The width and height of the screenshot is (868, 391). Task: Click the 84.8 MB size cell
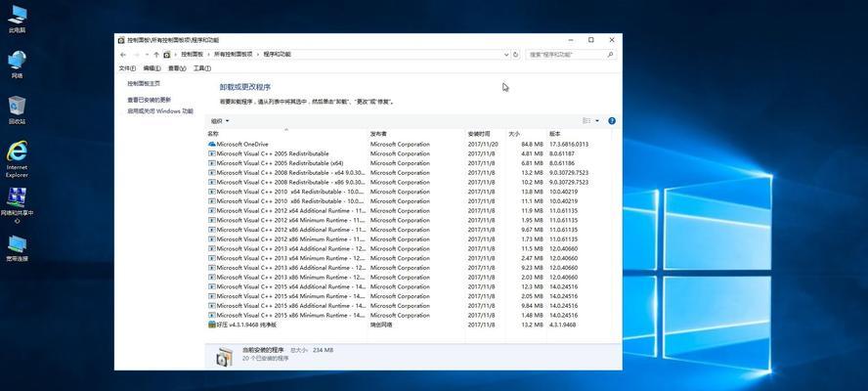tap(531, 144)
